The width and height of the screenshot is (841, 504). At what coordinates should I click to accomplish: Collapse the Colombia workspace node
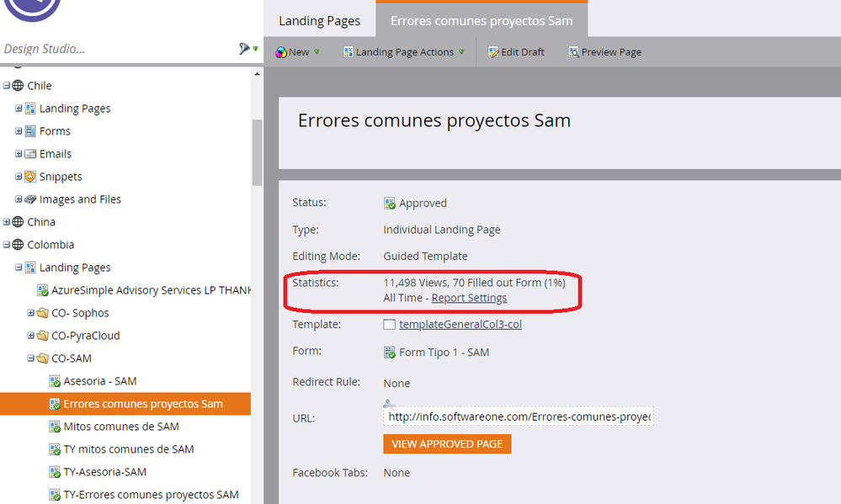coord(7,245)
